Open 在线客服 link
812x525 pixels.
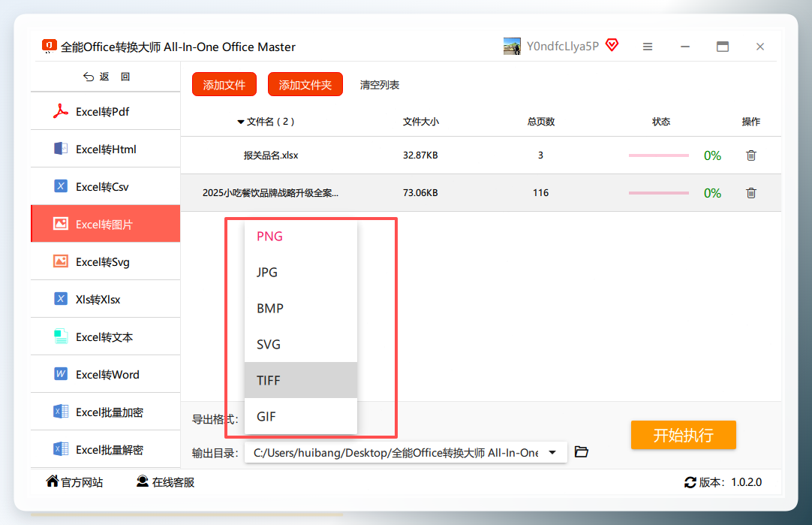(173, 482)
